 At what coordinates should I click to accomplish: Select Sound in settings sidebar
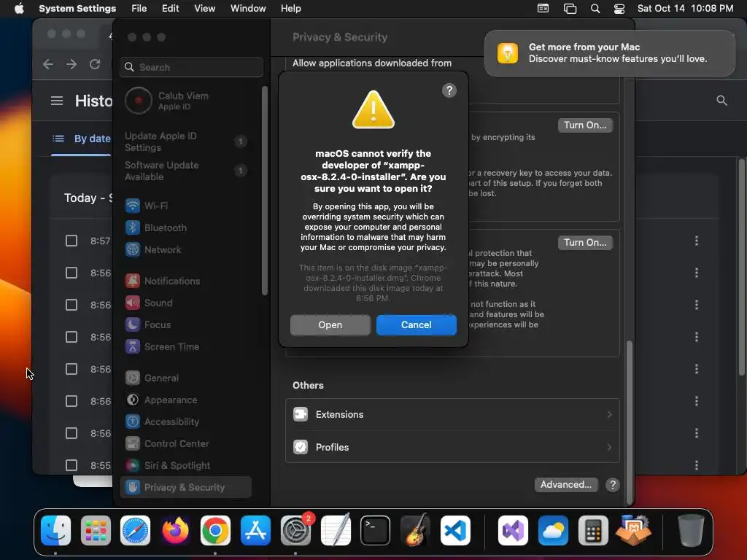[x=186, y=303]
